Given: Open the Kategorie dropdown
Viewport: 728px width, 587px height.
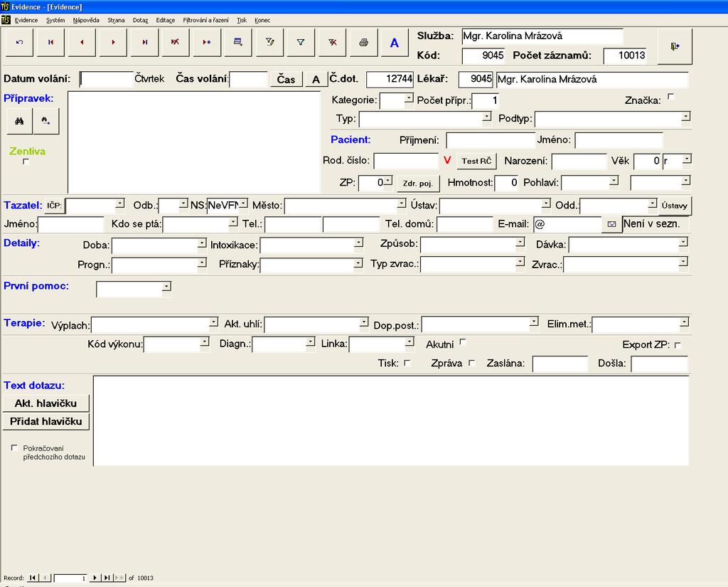Looking at the screenshot, I should click(x=409, y=98).
